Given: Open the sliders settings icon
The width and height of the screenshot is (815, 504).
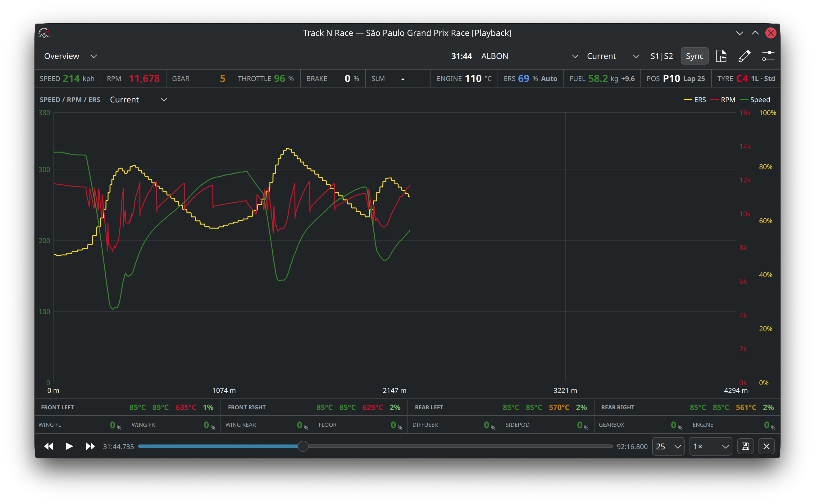Looking at the screenshot, I should click(x=768, y=56).
